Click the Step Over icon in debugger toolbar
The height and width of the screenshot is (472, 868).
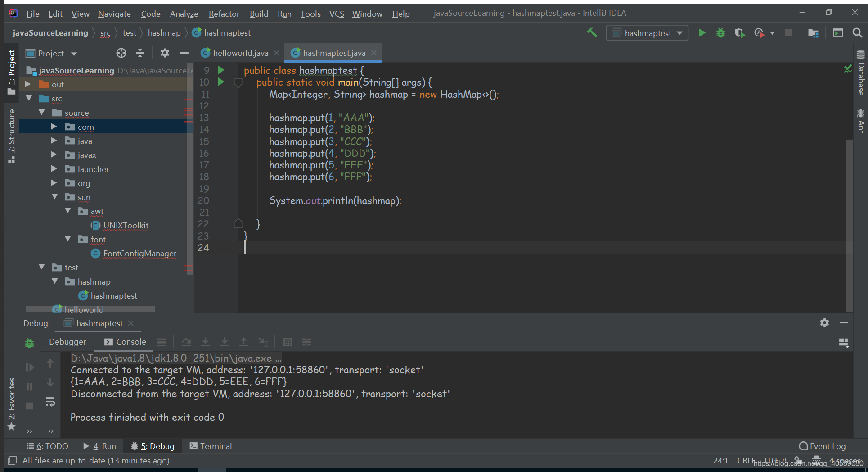(186, 342)
